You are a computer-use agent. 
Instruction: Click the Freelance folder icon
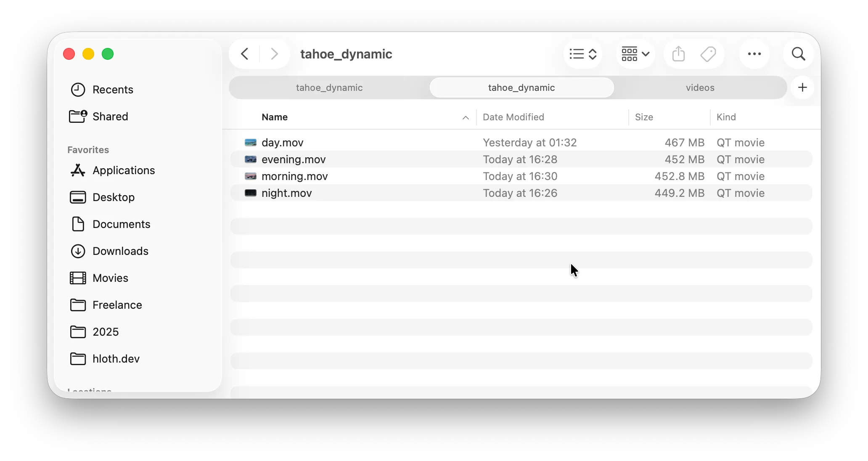[x=78, y=305]
